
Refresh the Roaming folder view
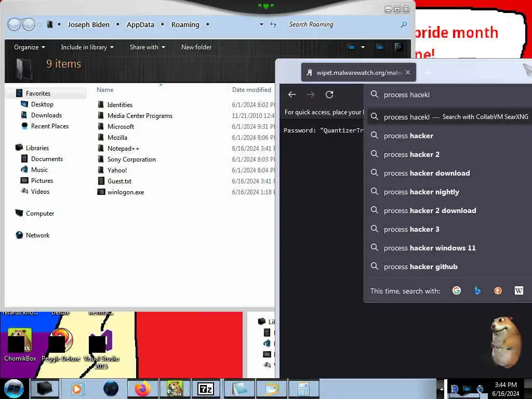click(273, 24)
